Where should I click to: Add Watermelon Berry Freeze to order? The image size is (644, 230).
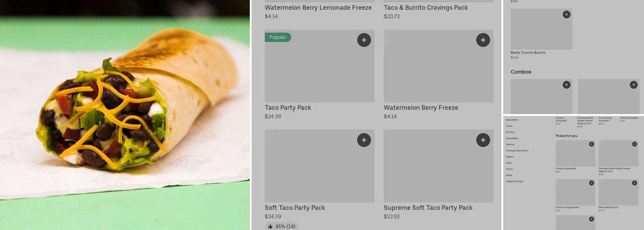click(x=483, y=40)
